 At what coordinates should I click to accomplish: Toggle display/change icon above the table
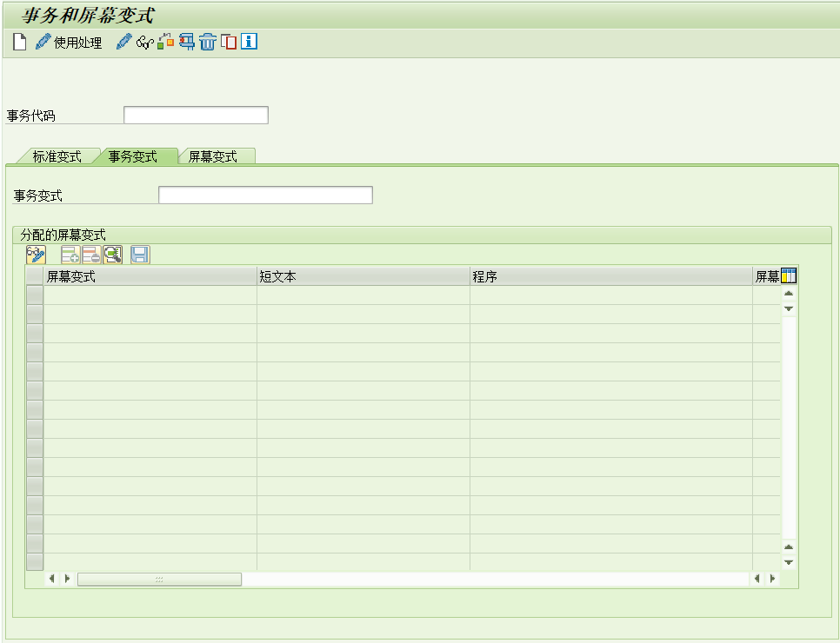[x=36, y=255]
